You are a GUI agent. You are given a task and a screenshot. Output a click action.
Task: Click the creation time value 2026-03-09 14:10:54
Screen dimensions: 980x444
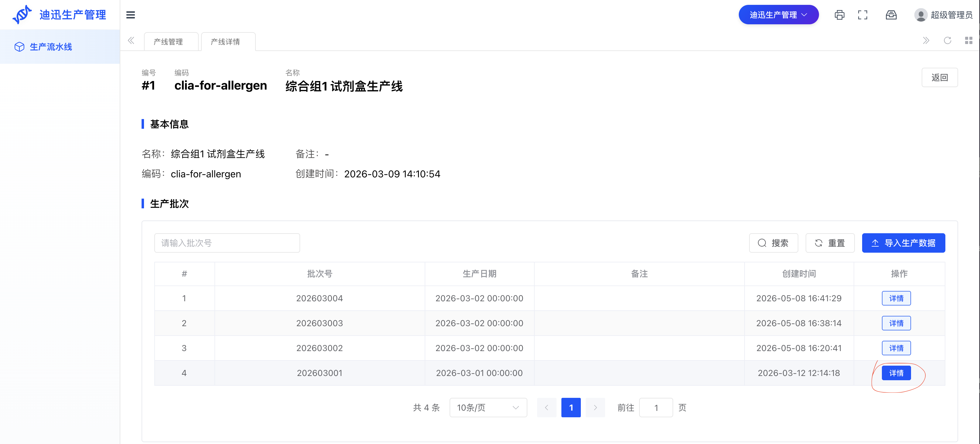(x=392, y=174)
